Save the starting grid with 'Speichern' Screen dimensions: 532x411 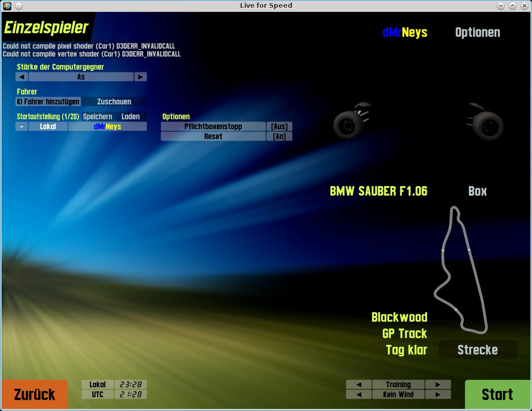pyautogui.click(x=98, y=116)
